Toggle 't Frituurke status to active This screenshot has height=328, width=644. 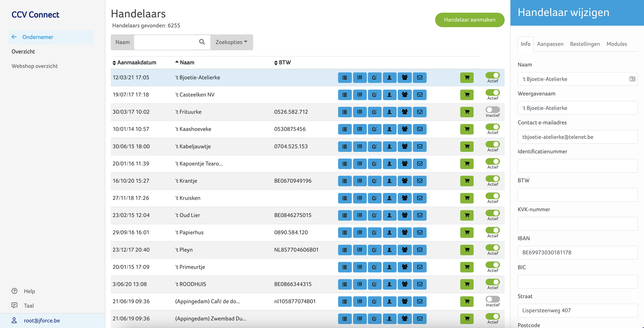click(x=493, y=110)
